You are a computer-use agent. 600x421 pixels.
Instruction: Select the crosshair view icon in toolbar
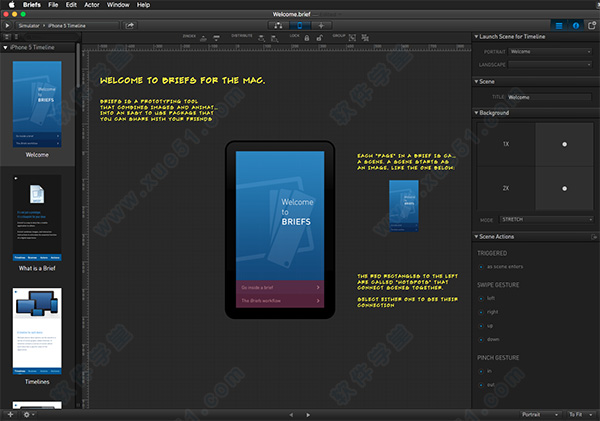[321, 26]
